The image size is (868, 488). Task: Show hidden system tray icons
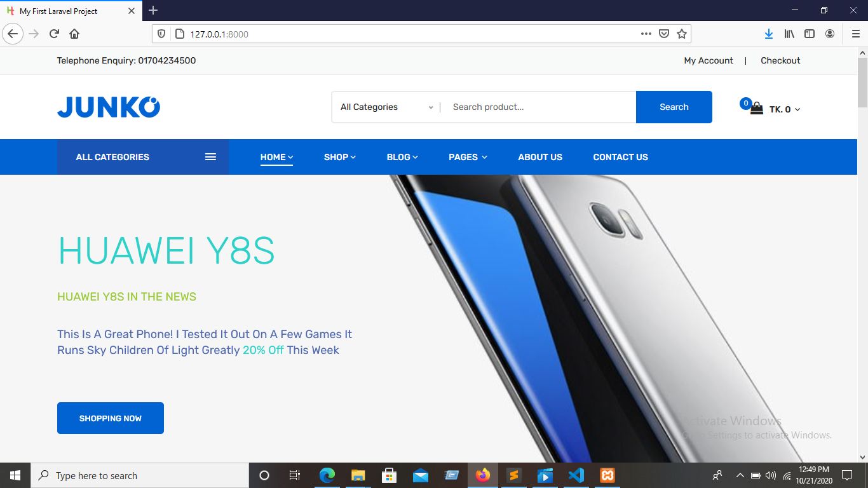pyautogui.click(x=740, y=475)
